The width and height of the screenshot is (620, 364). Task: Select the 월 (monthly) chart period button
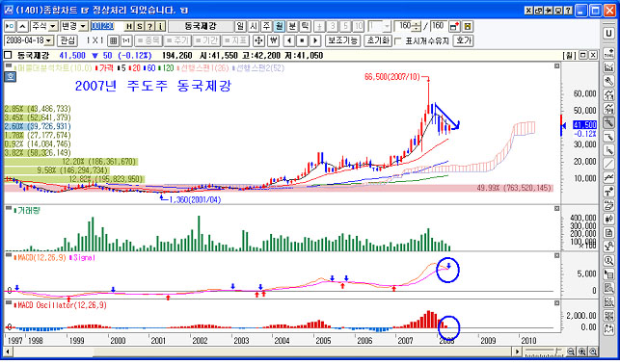(x=280, y=26)
